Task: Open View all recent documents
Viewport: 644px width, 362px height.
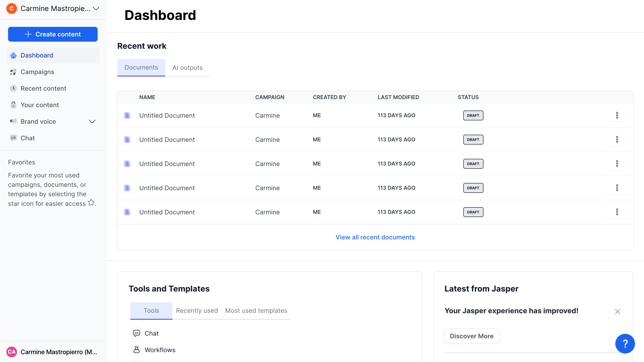Action: 375,237
